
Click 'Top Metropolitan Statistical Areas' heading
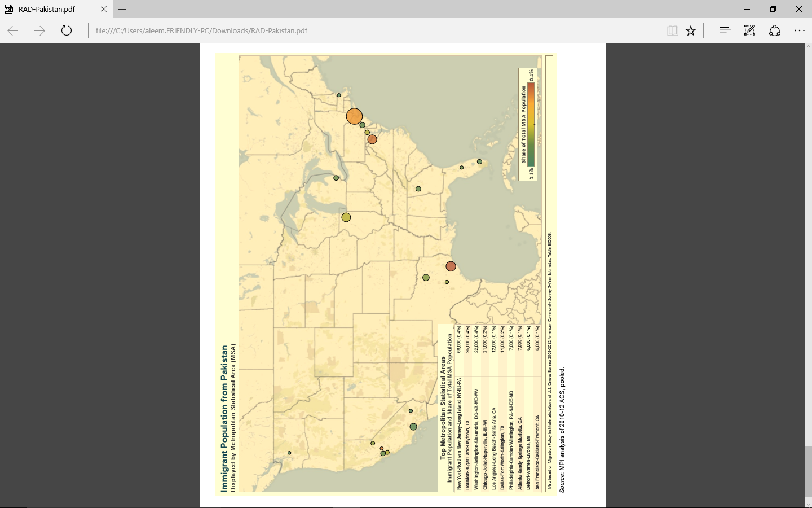point(443,406)
